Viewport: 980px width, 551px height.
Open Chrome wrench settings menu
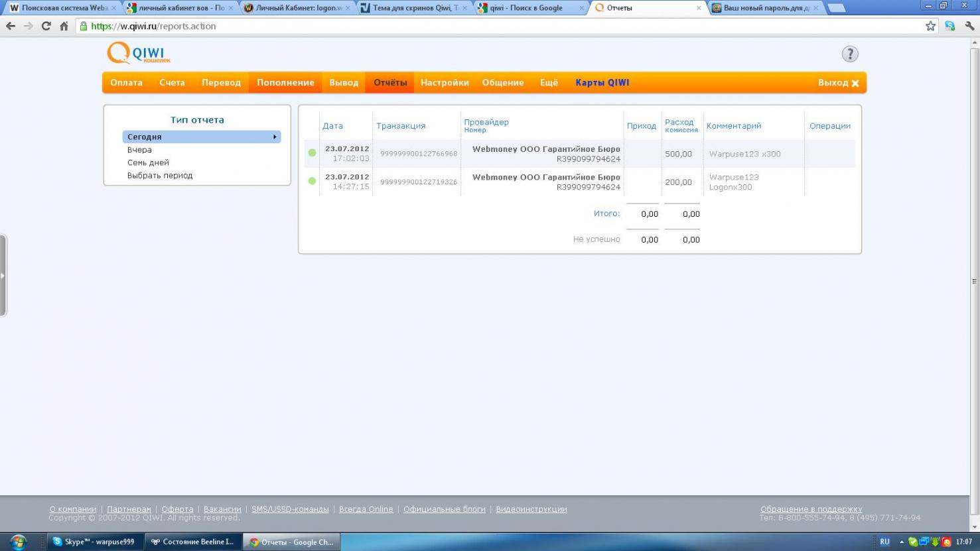pos(969,27)
